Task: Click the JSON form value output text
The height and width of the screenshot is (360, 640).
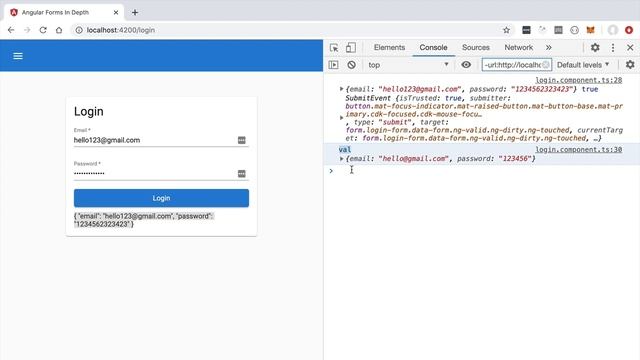Action: pos(144,220)
